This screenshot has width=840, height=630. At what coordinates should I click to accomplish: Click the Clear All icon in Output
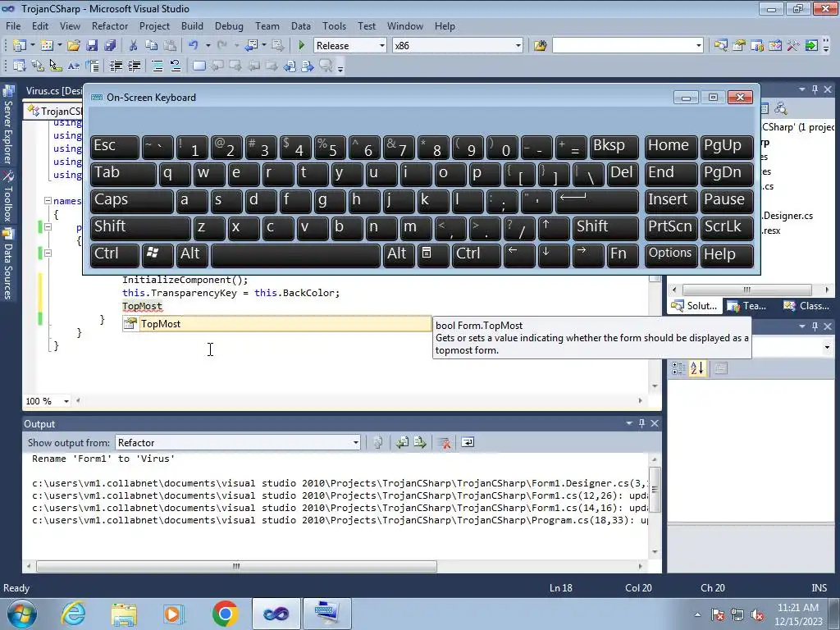pos(444,443)
